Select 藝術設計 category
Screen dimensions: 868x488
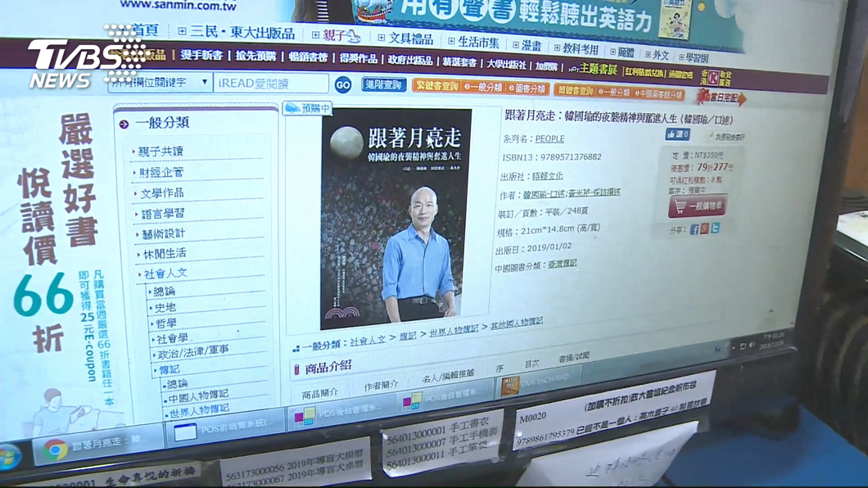coord(163,234)
